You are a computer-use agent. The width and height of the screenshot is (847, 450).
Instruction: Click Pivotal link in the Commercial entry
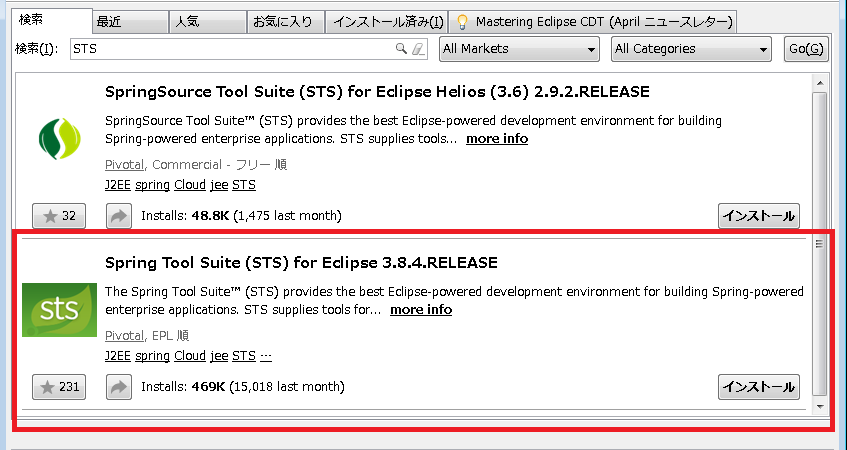(125, 165)
